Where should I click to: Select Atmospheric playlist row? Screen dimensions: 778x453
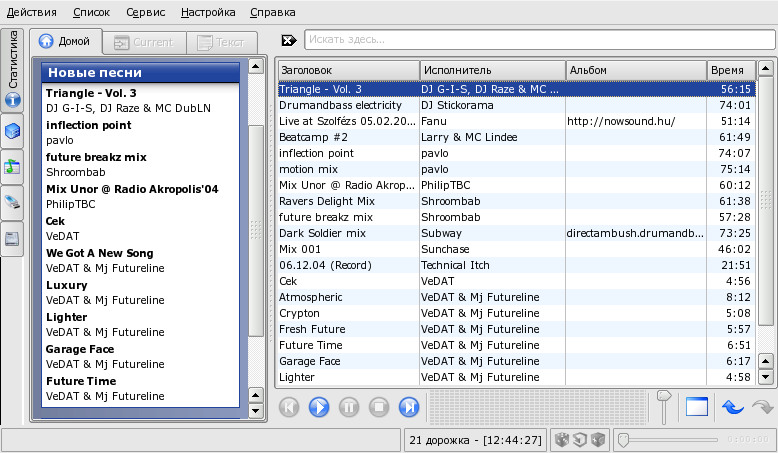[x=517, y=297]
